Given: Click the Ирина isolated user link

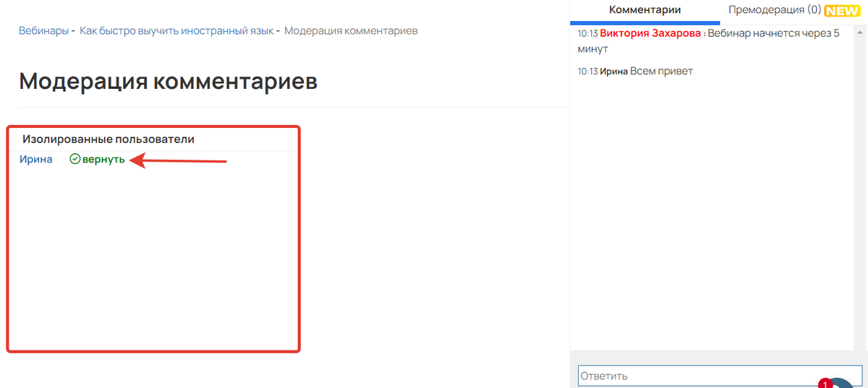Looking at the screenshot, I should click(35, 159).
